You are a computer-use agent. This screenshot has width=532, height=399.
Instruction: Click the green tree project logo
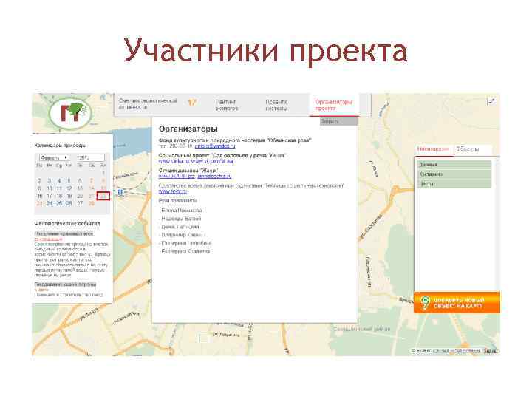(71, 114)
